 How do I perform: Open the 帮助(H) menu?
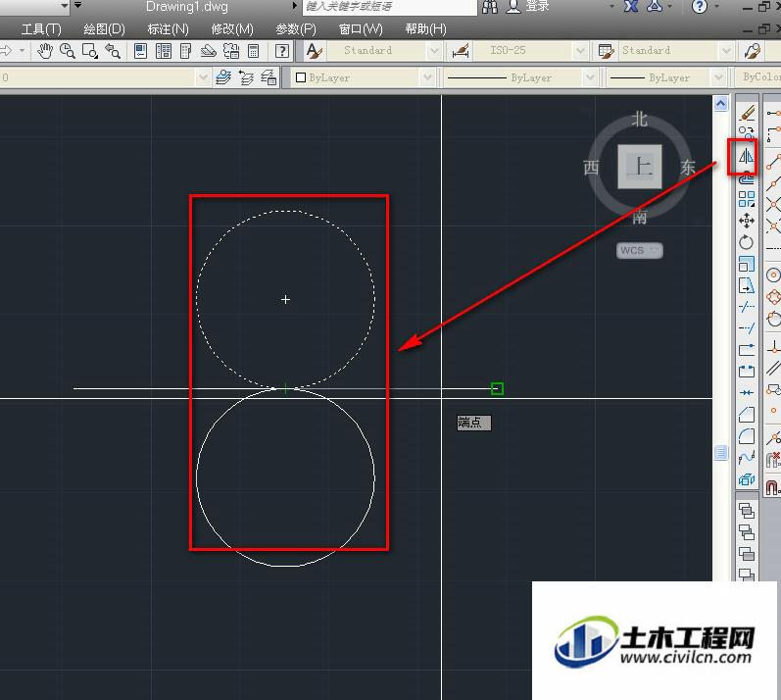(425, 29)
